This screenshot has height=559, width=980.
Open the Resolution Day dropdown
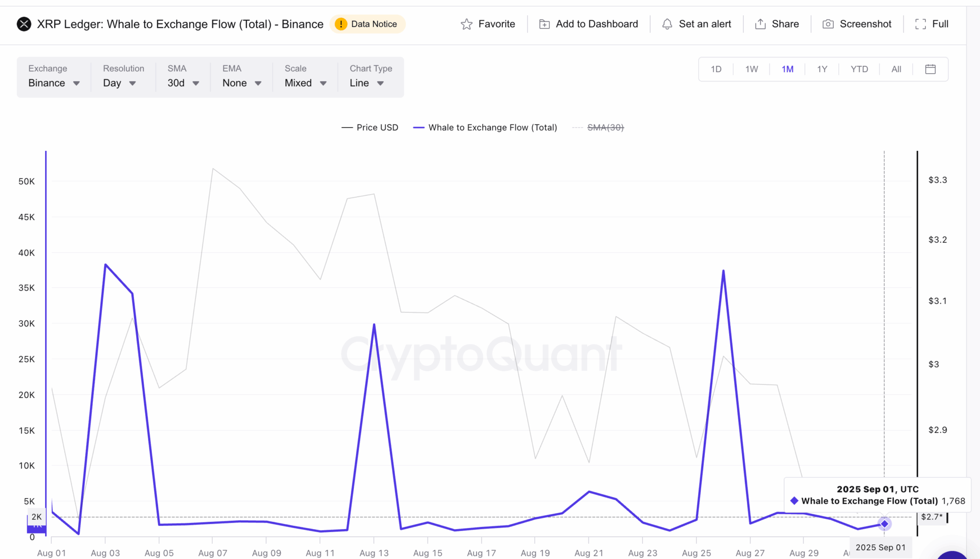click(x=119, y=83)
